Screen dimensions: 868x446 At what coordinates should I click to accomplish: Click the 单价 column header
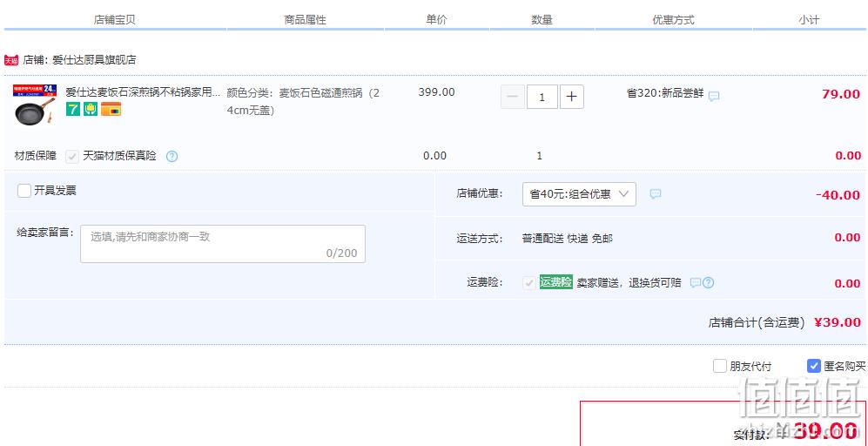tap(436, 19)
